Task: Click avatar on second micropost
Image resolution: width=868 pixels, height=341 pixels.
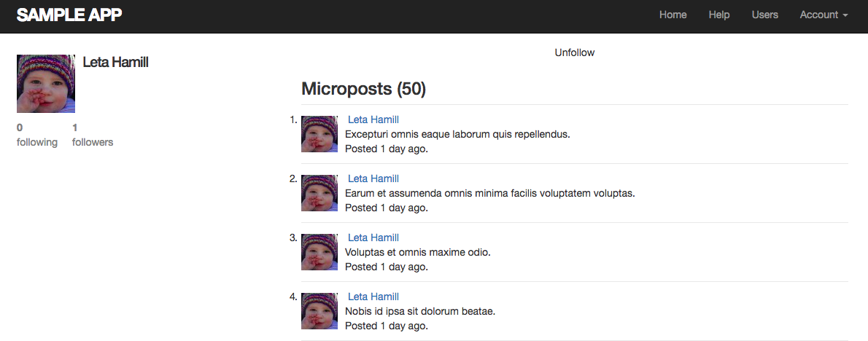Action: [x=319, y=193]
